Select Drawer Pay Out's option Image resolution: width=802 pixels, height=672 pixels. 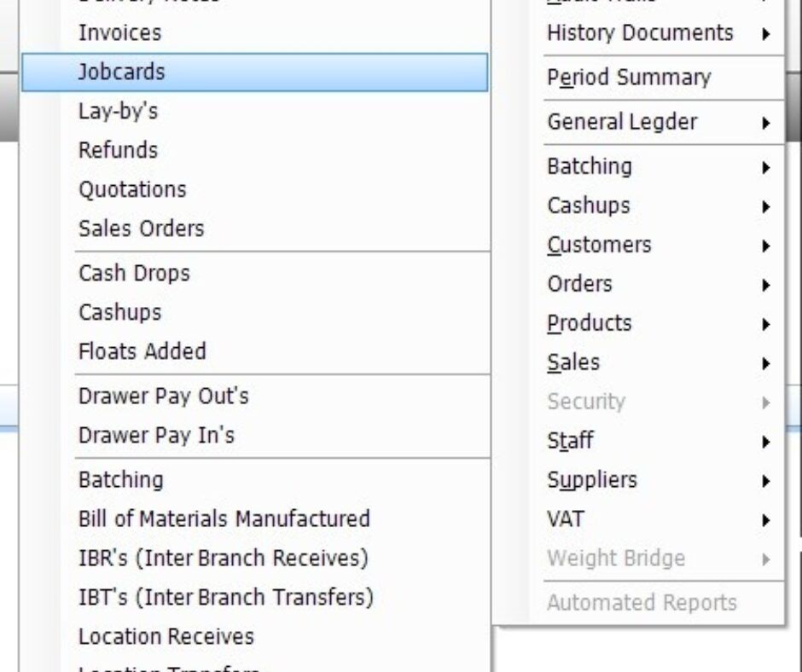[163, 397]
